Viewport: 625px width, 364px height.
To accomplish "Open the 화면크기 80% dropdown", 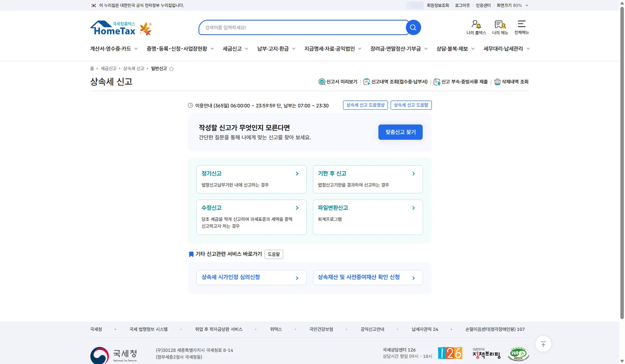I will click(x=512, y=5).
